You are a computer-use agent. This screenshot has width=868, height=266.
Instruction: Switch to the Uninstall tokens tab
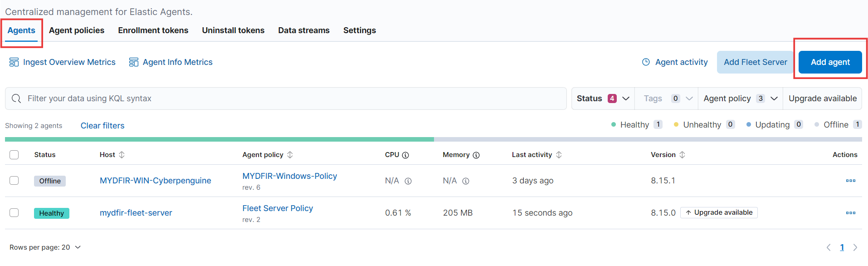(x=233, y=30)
